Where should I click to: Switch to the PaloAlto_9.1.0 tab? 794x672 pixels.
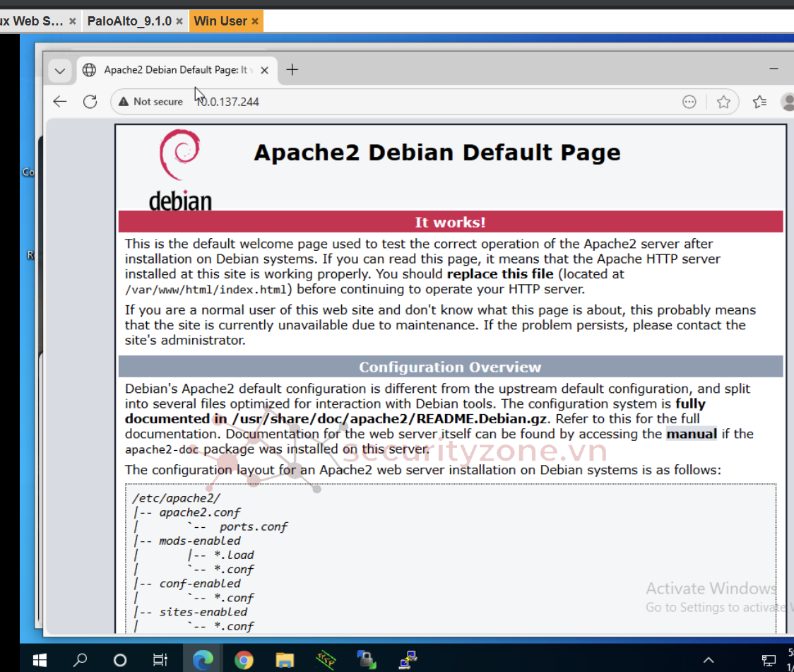click(129, 21)
